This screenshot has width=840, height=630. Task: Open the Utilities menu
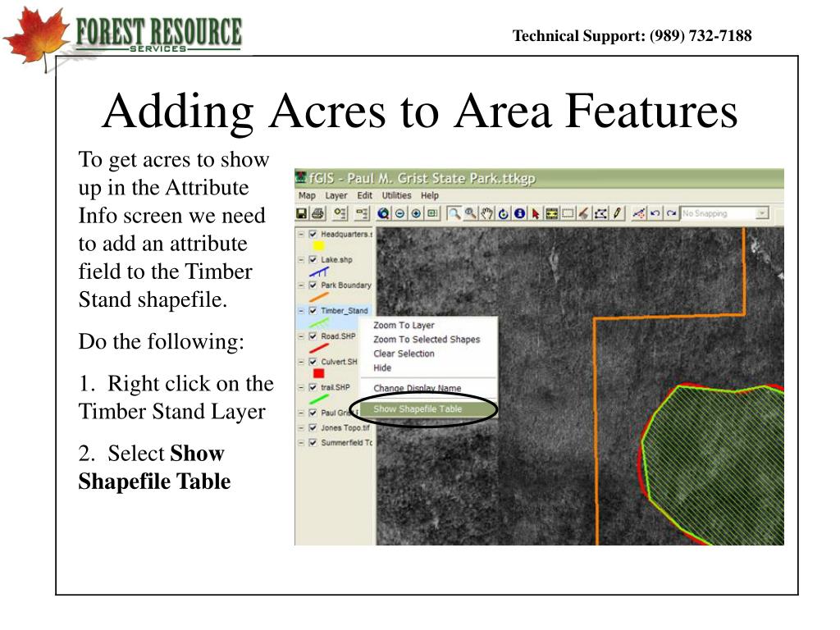pos(396,195)
